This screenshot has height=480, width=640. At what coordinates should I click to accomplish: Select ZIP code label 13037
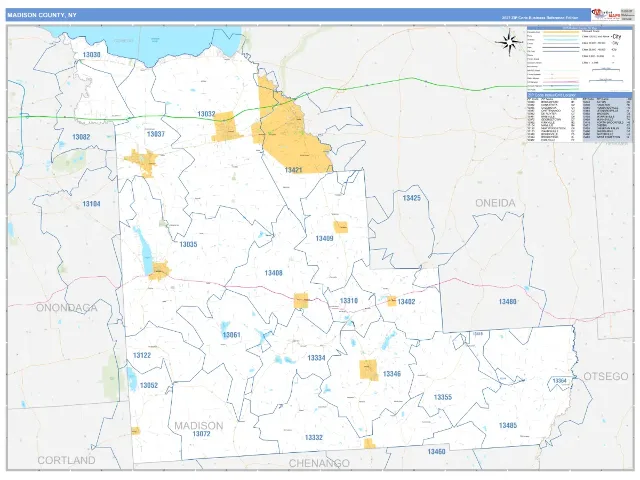pyautogui.click(x=156, y=134)
